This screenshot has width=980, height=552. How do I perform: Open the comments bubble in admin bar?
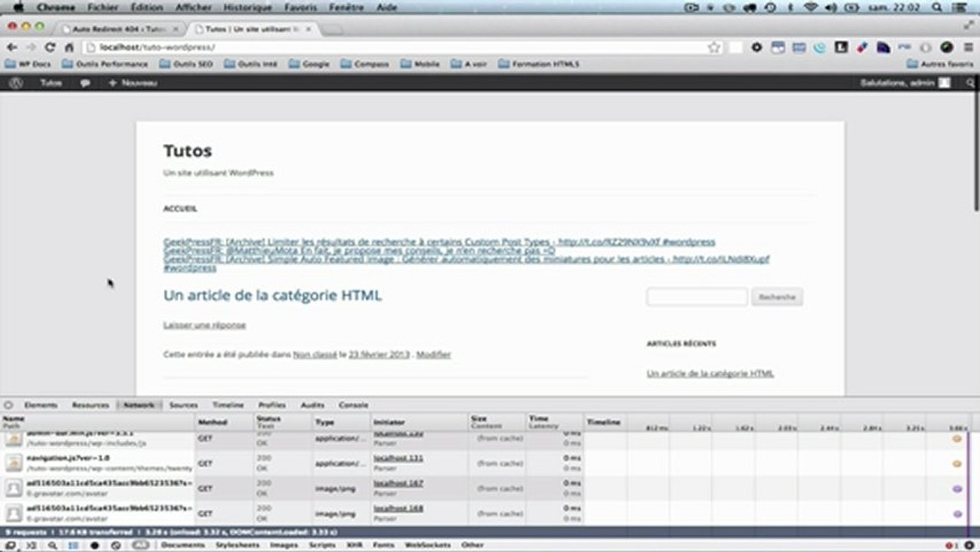point(85,83)
